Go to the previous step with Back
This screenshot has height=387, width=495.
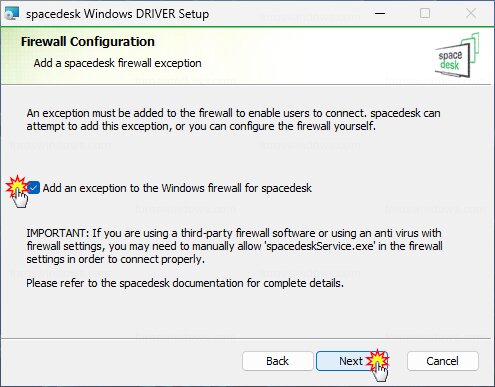278,361
